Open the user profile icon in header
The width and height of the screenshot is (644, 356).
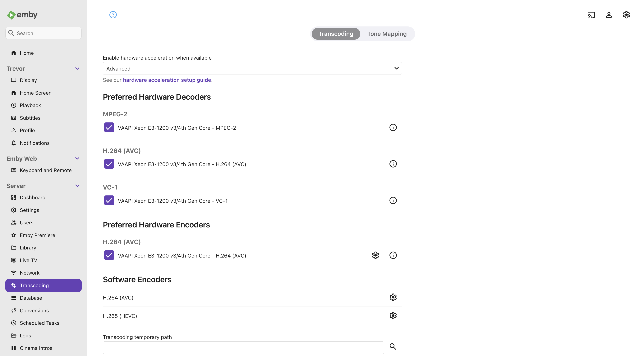[x=609, y=15]
